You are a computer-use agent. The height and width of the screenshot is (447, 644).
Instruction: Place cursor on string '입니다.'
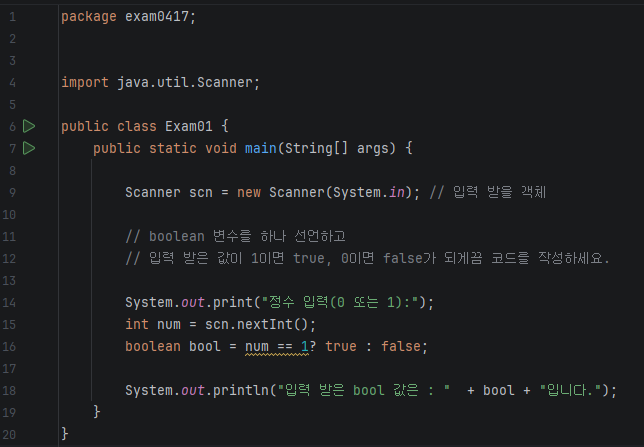[x=571, y=390]
